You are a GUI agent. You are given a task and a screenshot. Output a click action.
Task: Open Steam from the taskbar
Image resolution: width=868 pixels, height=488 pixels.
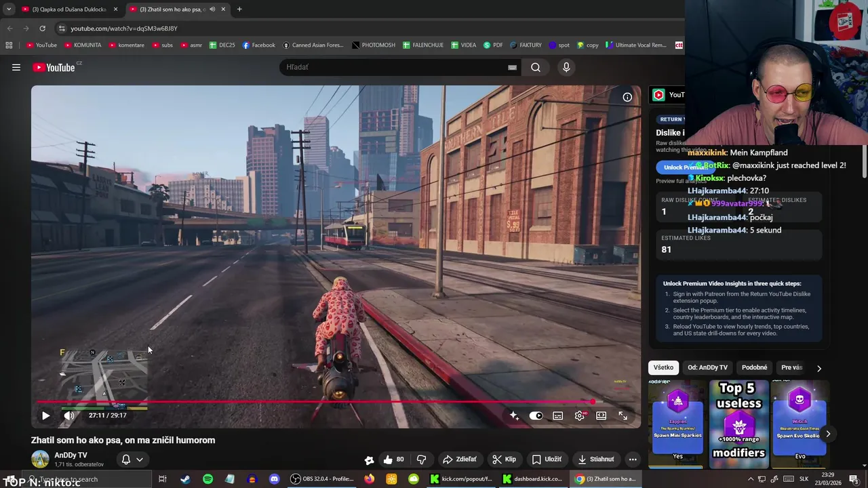[x=185, y=479]
